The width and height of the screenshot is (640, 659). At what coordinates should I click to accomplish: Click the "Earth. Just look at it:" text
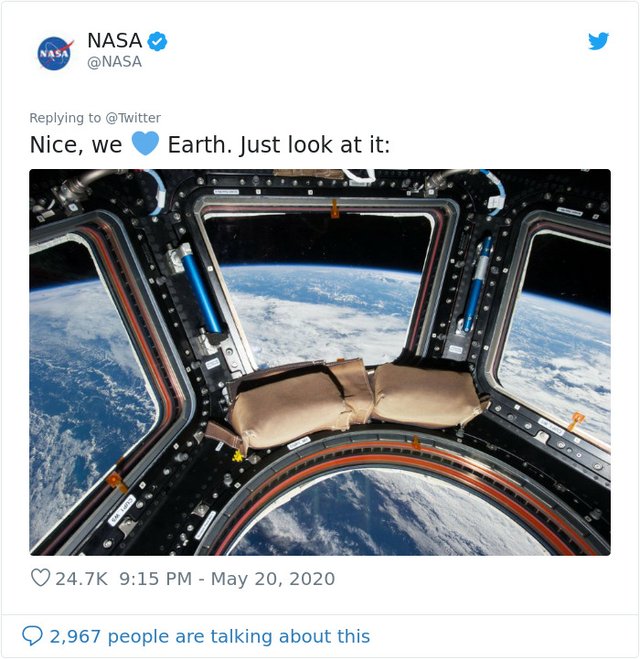(278, 145)
